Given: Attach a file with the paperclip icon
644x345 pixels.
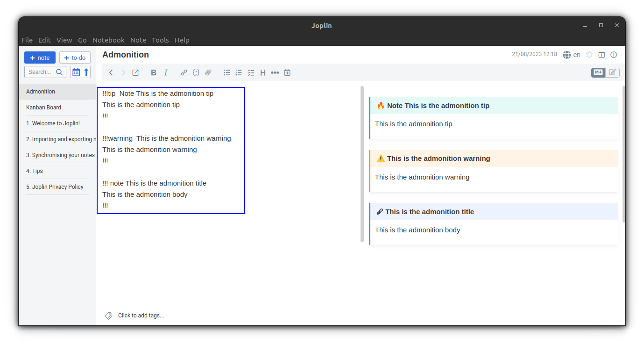Looking at the screenshot, I should (x=208, y=72).
